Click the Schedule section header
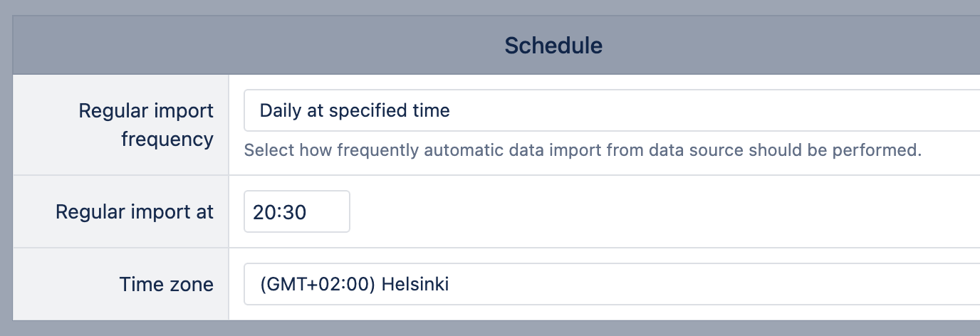The image size is (980, 336). pyautogui.click(x=553, y=46)
